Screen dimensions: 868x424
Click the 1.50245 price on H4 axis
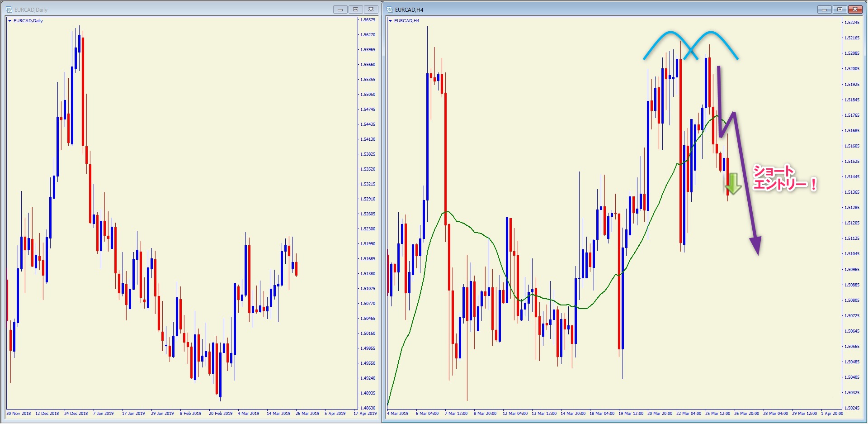[852, 408]
